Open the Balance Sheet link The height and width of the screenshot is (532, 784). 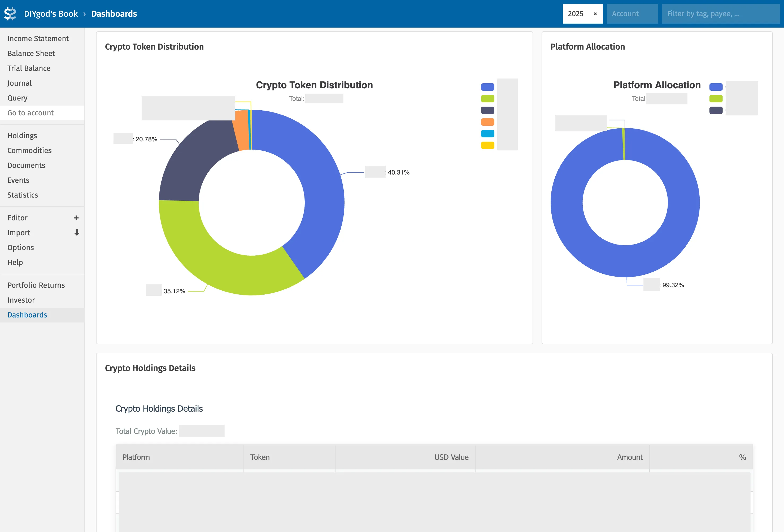click(31, 53)
